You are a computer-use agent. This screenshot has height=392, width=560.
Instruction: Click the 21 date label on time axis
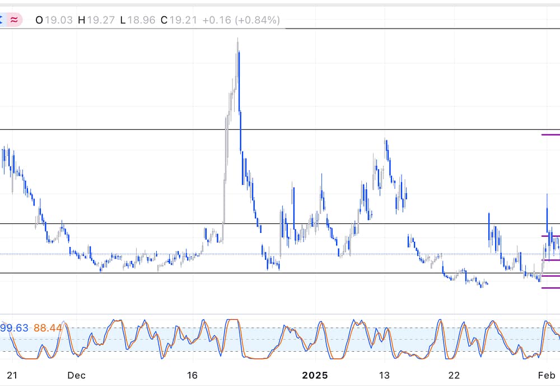point(11,375)
